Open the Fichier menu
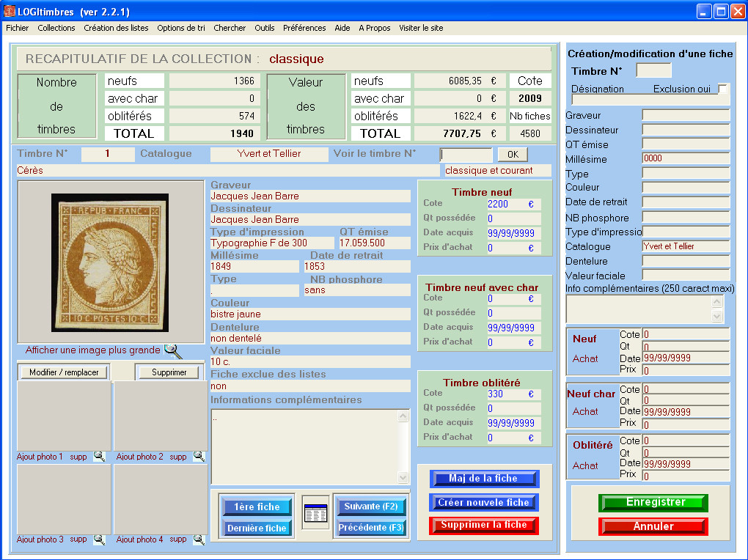 (x=17, y=28)
